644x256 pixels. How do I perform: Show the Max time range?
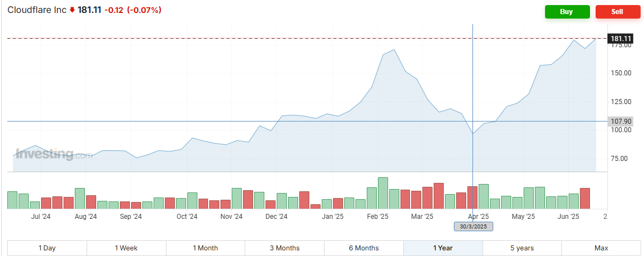pos(601,248)
